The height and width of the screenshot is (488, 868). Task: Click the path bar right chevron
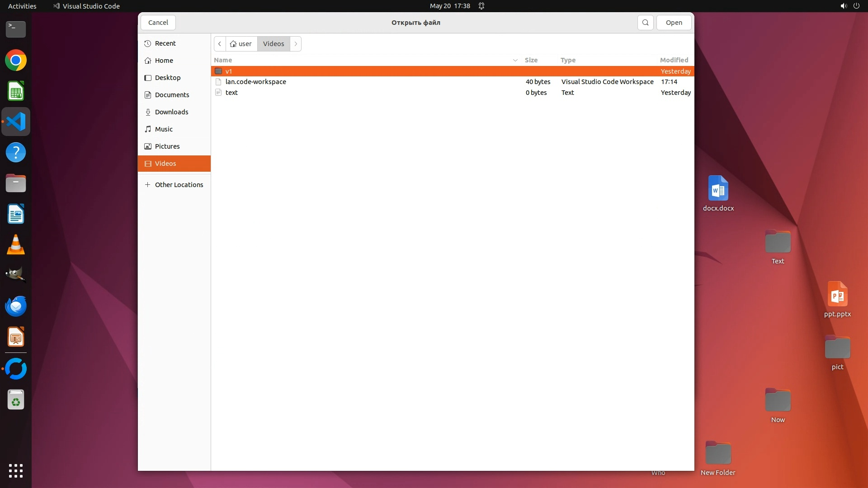(296, 44)
